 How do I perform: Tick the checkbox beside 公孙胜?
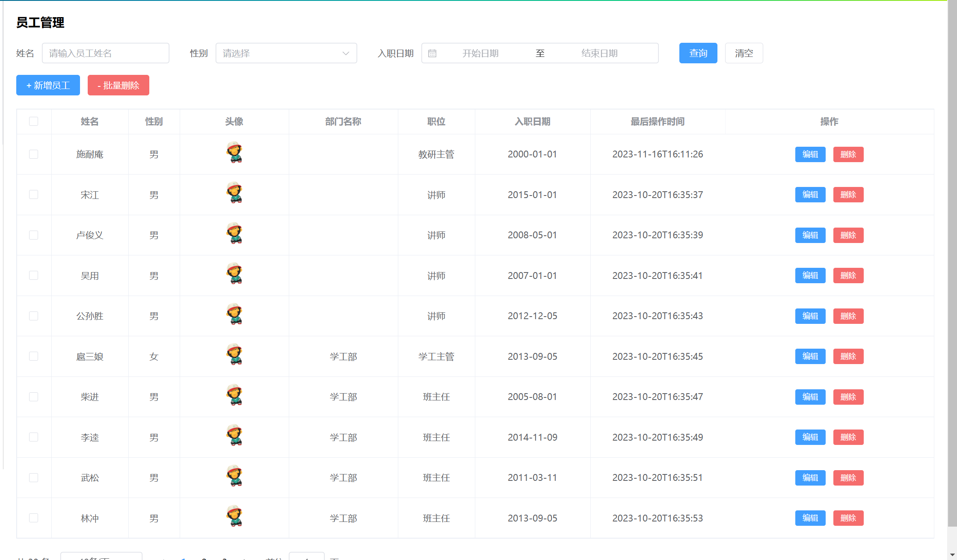pyautogui.click(x=34, y=316)
